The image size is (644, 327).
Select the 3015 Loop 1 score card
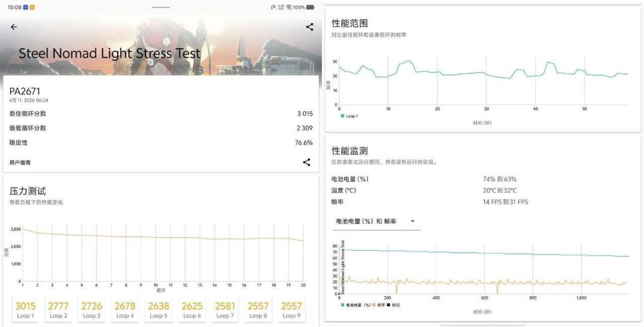(x=25, y=310)
